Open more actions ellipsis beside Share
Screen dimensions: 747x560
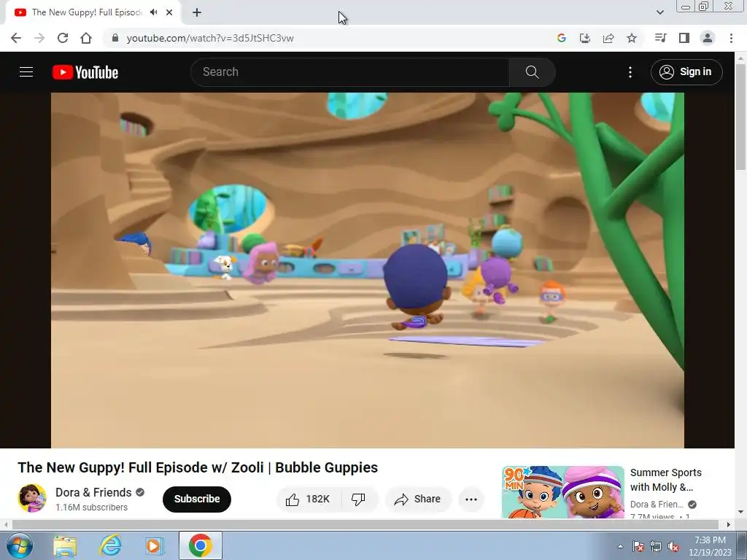471,499
